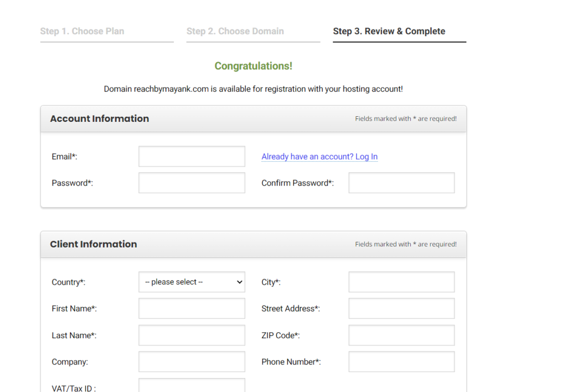Screen dimensions: 567x392
Task: Focus the Password field
Action: pyautogui.click(x=192, y=183)
